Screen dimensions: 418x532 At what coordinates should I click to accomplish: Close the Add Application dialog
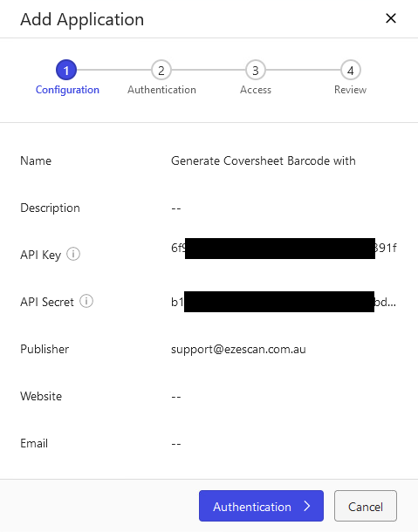coord(391,18)
